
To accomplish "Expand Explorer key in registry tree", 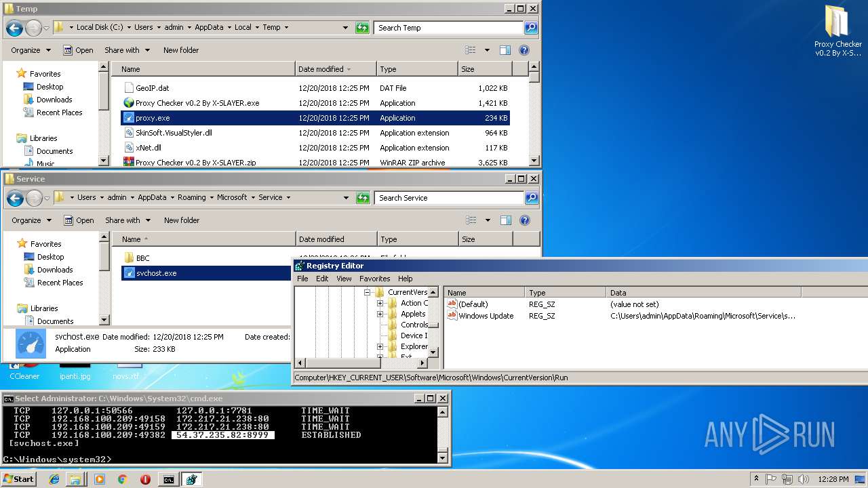I will click(x=380, y=346).
